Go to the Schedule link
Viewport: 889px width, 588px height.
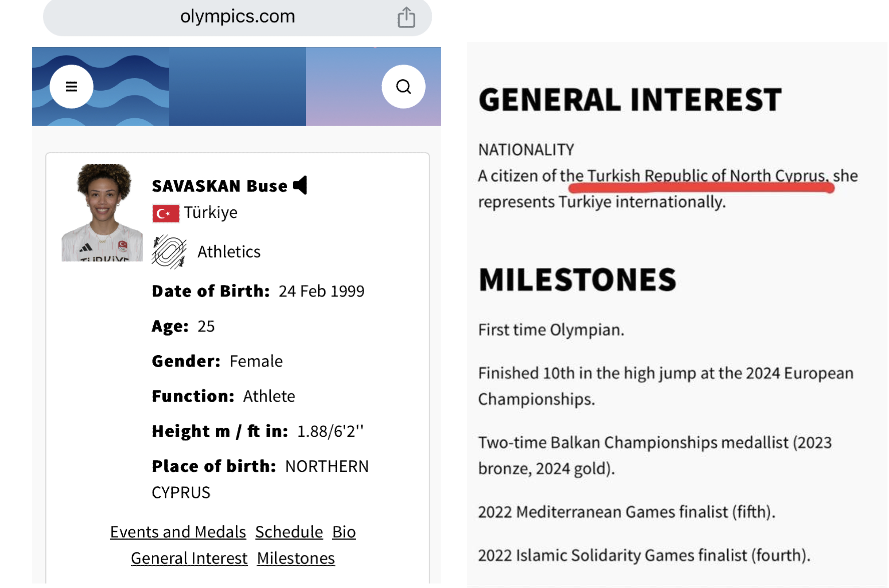[x=289, y=532]
